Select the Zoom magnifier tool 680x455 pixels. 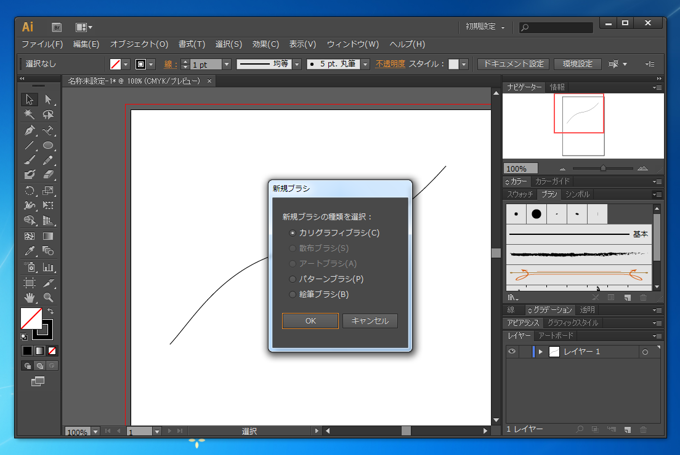pyautogui.click(x=48, y=298)
